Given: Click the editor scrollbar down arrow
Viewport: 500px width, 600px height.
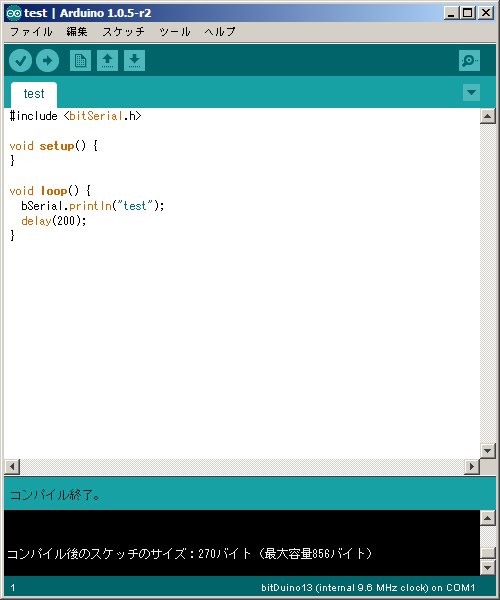Looking at the screenshot, I should (x=488, y=451).
